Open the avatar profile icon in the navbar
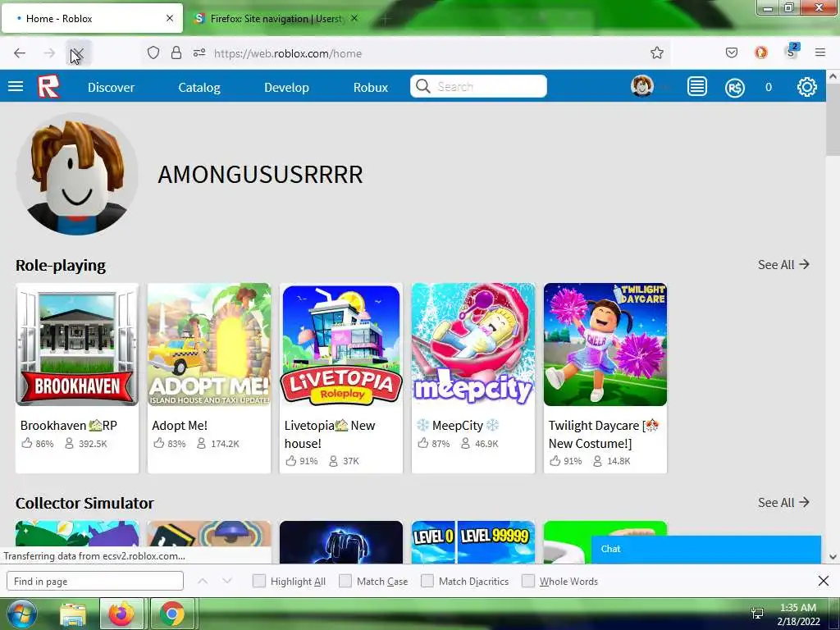Screen dimensions: 840x630 point(641,86)
